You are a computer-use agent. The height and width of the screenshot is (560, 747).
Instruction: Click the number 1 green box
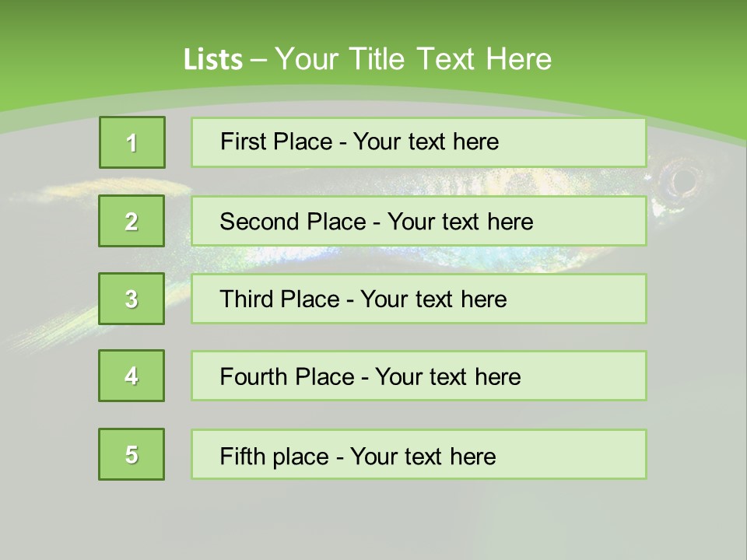coord(132,142)
